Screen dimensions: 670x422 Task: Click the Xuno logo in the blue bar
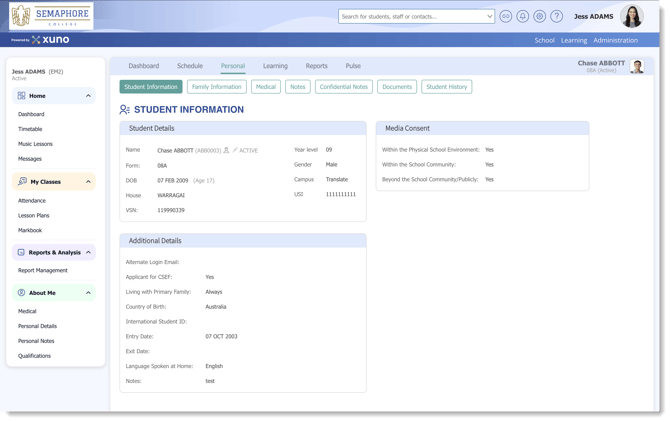[50, 40]
